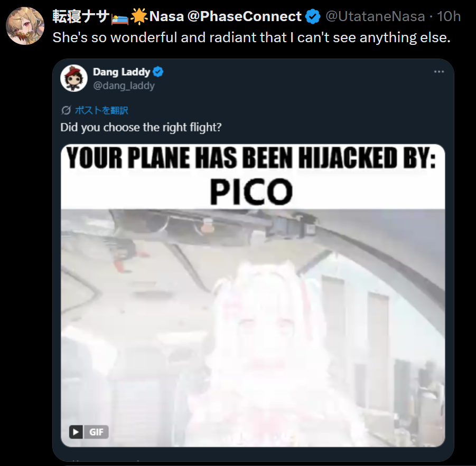Open the three-dot more options menu
The height and width of the screenshot is (466, 476).
(x=439, y=72)
